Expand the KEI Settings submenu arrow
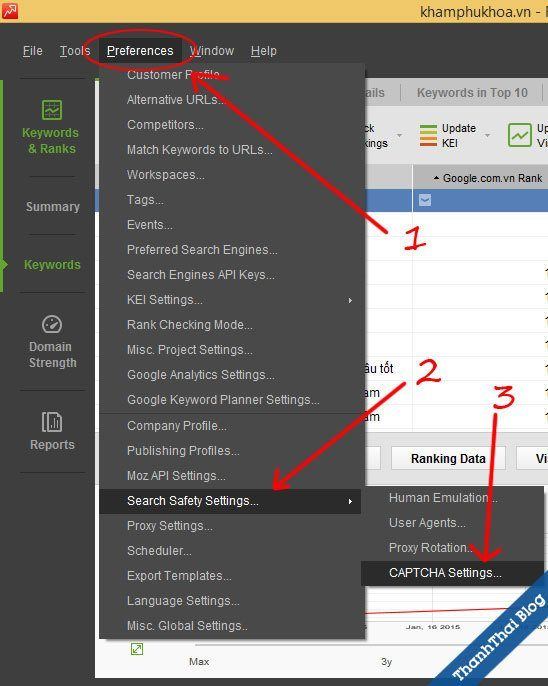Viewport: 548px width, 686px height. [x=350, y=301]
